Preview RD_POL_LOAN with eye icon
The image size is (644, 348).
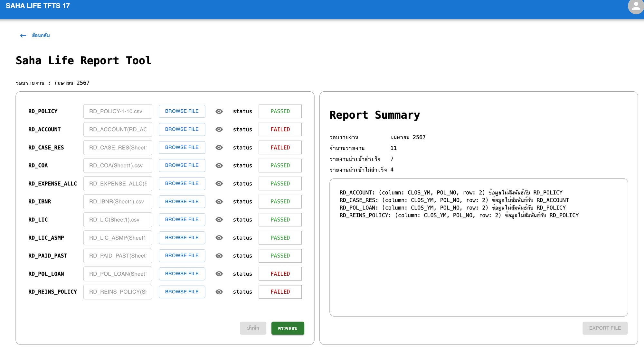[x=219, y=274]
